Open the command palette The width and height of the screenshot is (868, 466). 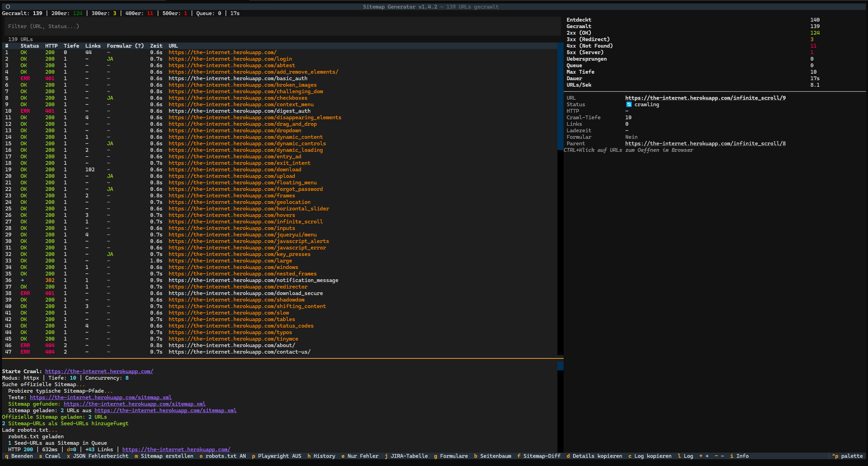848,456
